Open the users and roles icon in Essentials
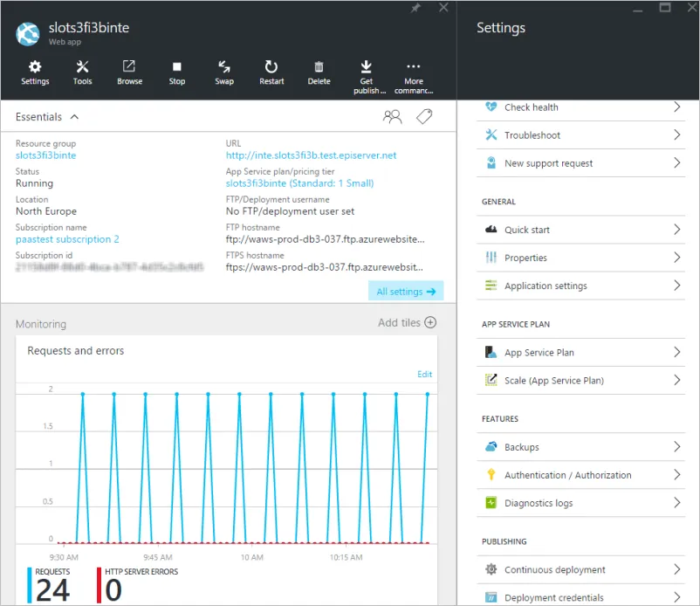This screenshot has height=606, width=700. pos(392,116)
